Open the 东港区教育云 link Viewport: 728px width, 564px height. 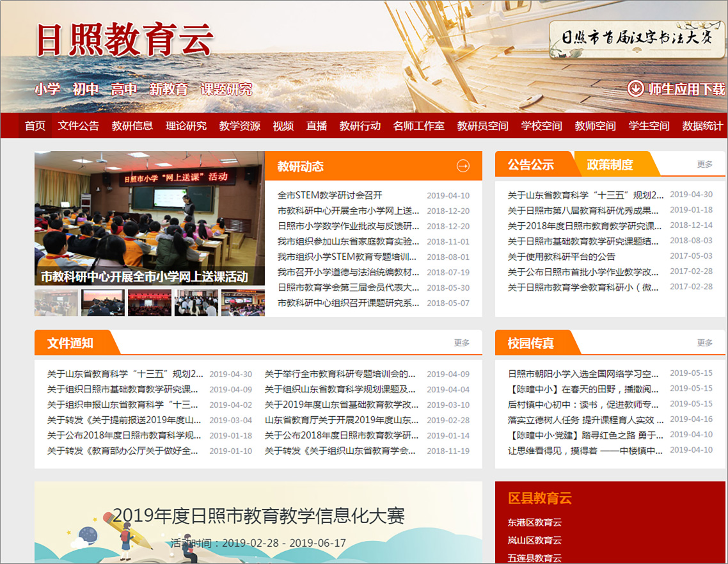pyautogui.click(x=535, y=522)
